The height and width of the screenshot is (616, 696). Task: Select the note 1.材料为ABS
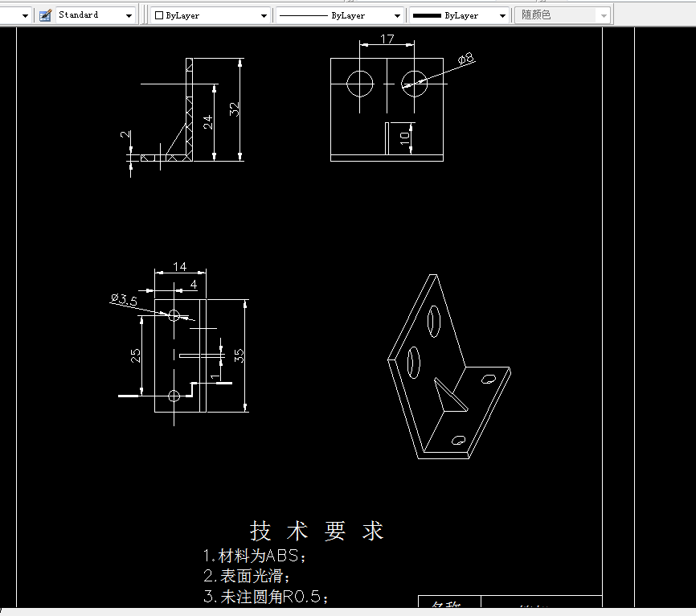coord(254,556)
